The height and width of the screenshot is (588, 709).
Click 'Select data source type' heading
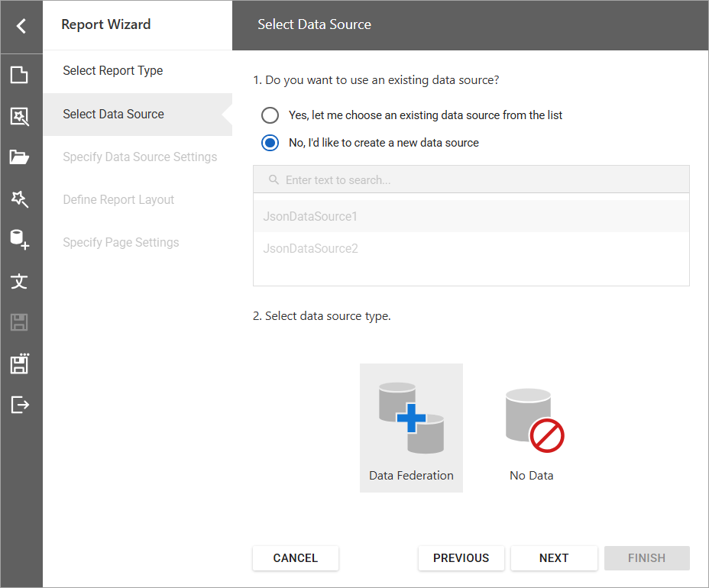click(322, 316)
